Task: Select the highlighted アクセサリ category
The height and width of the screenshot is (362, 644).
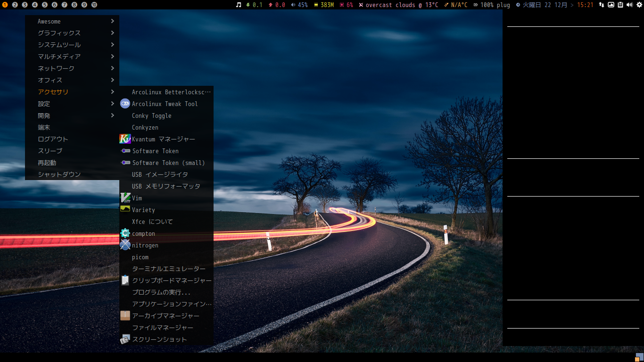Action: [x=72, y=92]
